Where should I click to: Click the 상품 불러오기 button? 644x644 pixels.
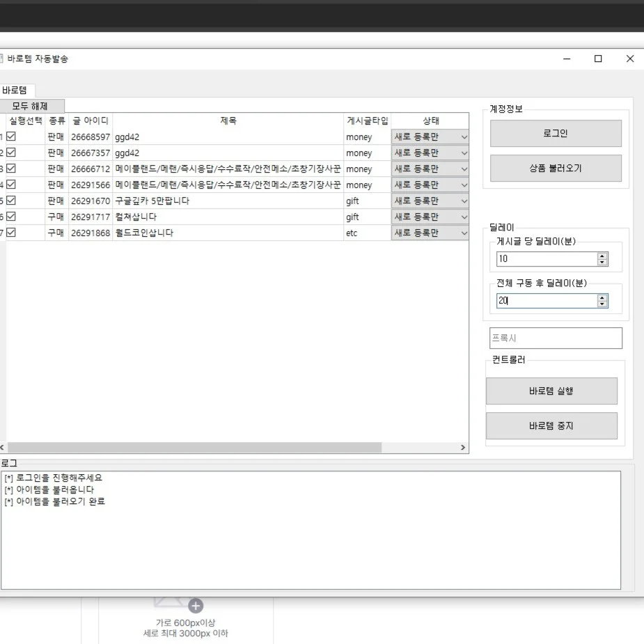(555, 168)
